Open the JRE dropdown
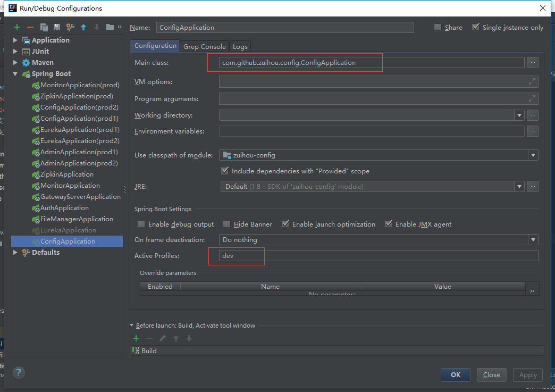 coord(519,187)
